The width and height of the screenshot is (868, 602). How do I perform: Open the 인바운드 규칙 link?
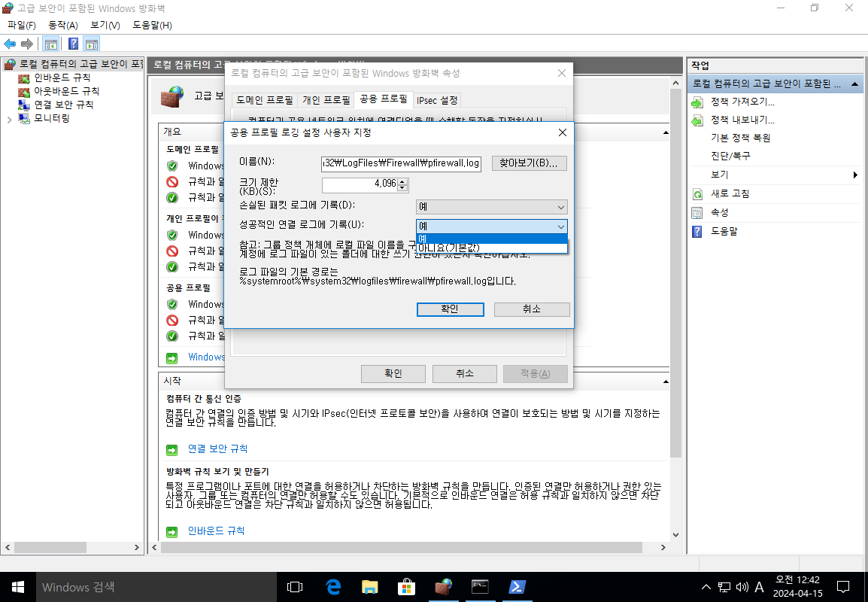click(x=216, y=531)
